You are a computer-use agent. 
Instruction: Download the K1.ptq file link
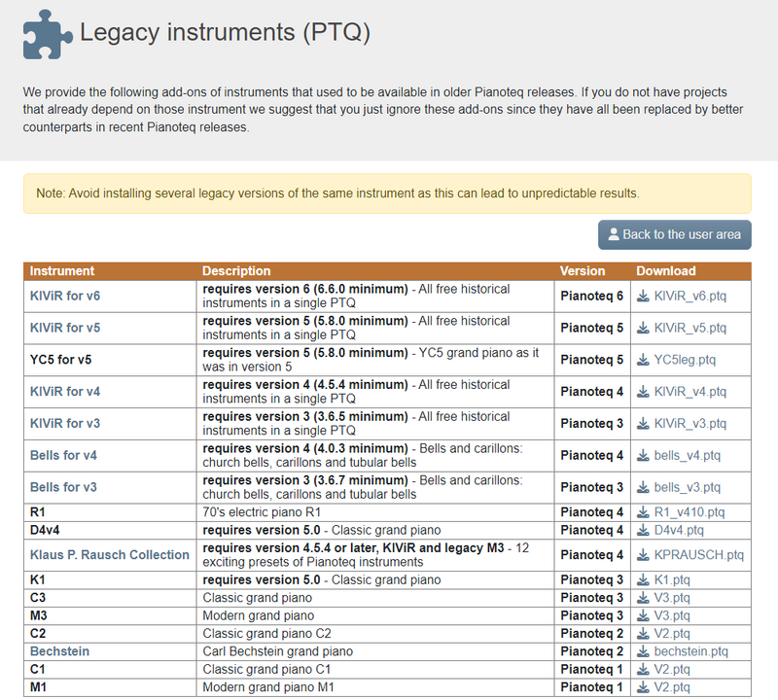(x=672, y=580)
